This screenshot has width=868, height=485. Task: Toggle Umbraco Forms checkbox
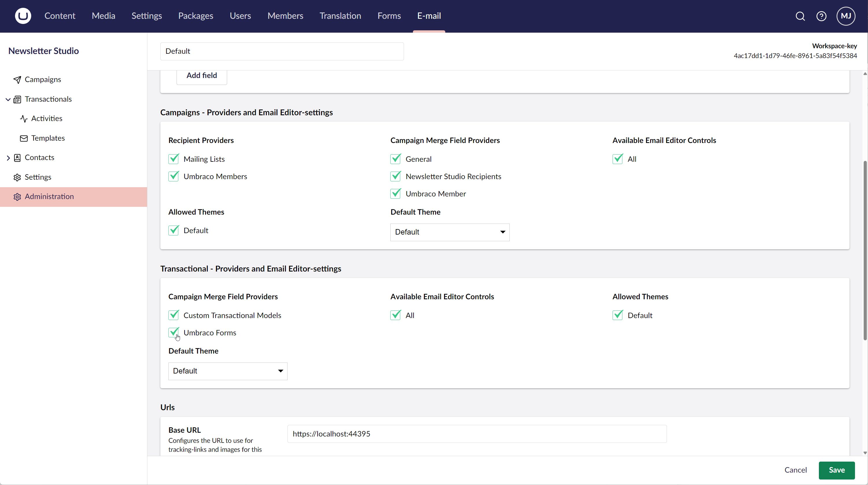click(x=174, y=333)
